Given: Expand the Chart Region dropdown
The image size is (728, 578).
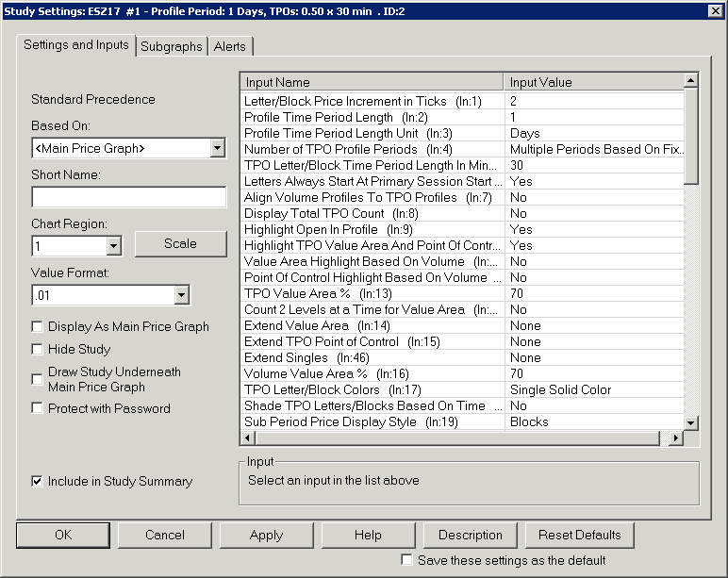Looking at the screenshot, I should pyautogui.click(x=114, y=246).
